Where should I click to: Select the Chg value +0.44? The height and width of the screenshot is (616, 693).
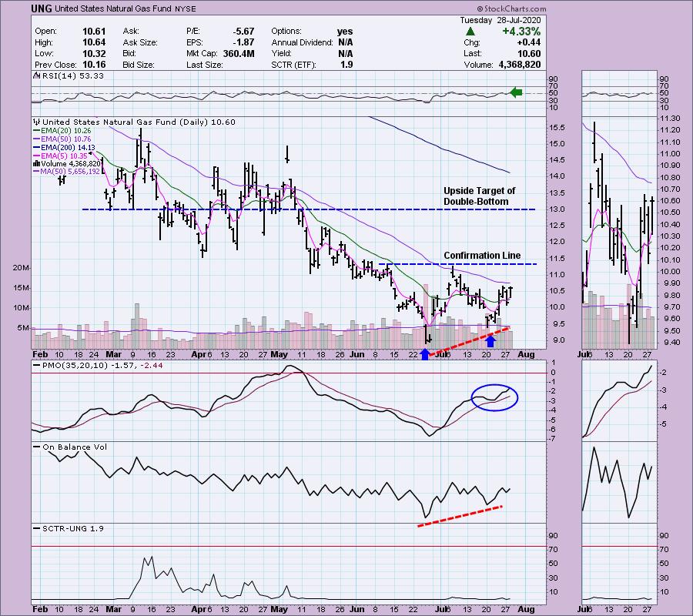(x=528, y=42)
